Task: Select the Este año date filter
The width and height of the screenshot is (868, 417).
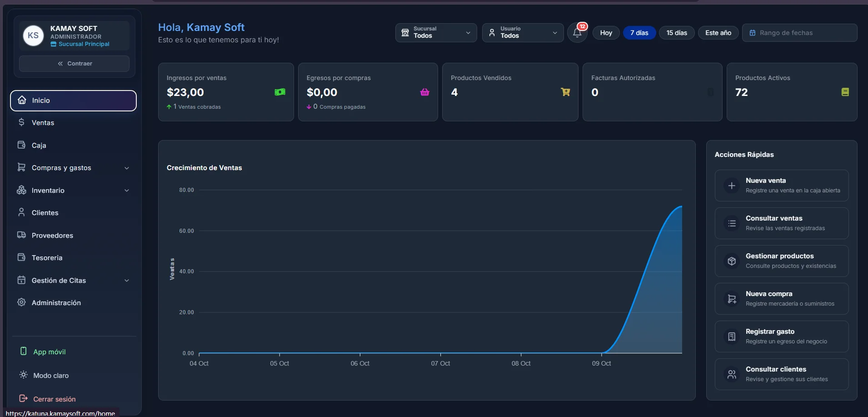Action: click(x=718, y=33)
